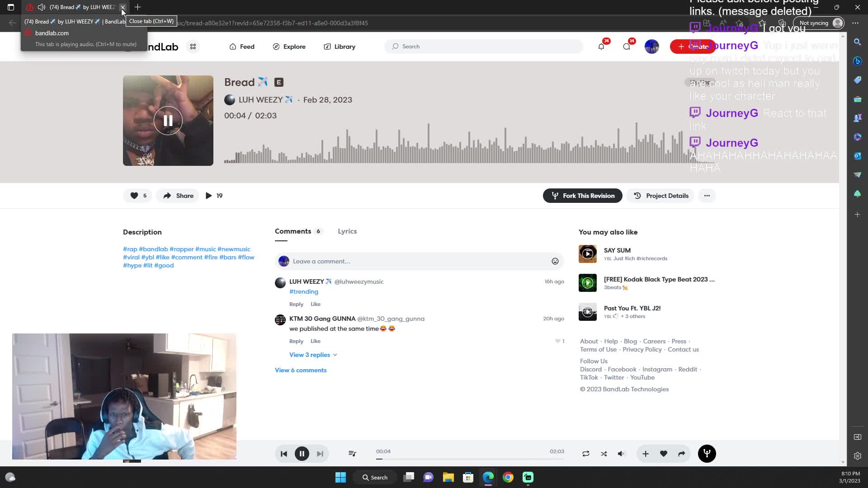868x488 pixels.
Task: Skip to next track in player bar
Action: point(320,454)
